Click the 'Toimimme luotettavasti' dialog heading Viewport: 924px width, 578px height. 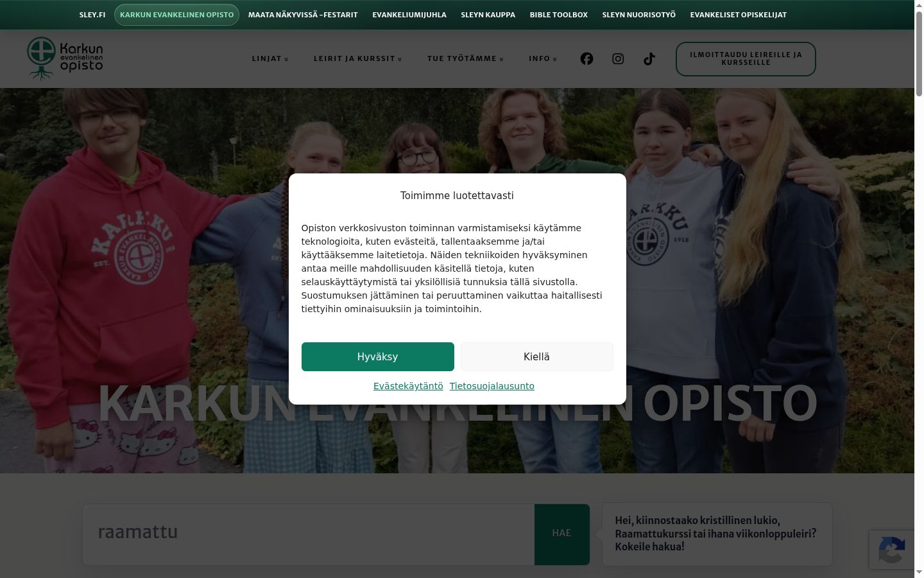pos(457,196)
